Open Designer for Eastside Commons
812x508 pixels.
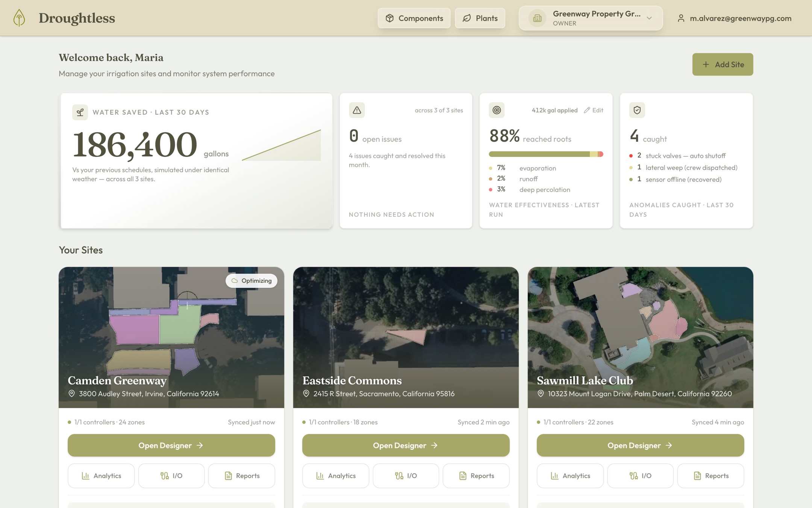point(406,446)
